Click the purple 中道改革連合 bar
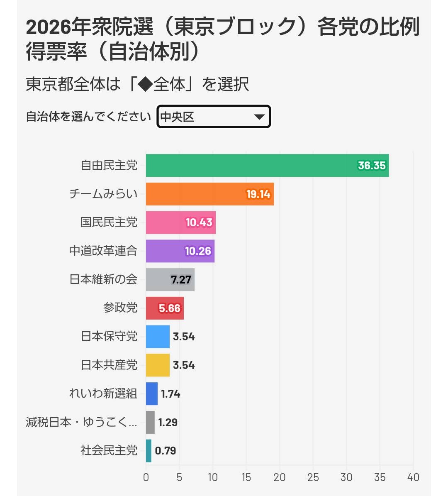This screenshot has width=448, height=496. click(x=165, y=251)
